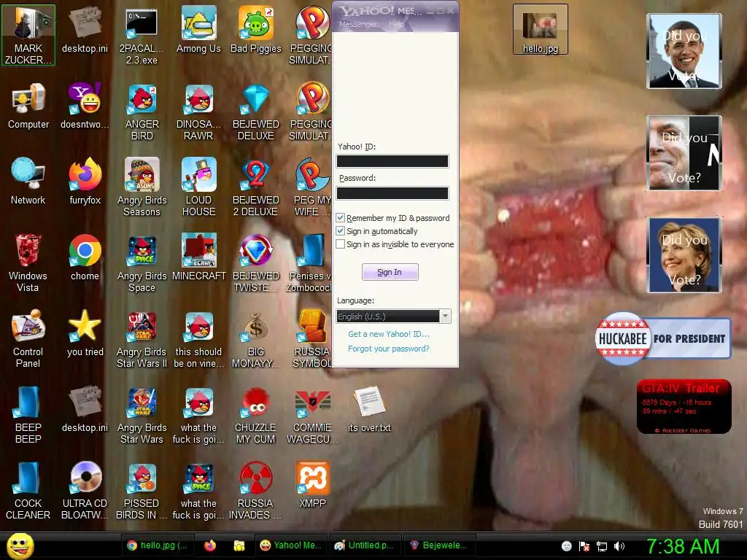Open the furryfox Firefox shortcut
Viewport: 747px width, 560px height.
[85, 182]
